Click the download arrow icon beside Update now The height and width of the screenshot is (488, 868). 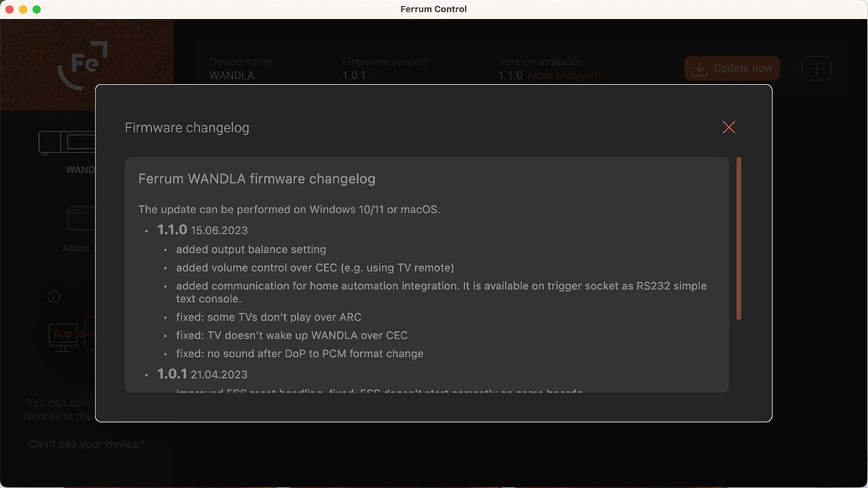point(699,69)
